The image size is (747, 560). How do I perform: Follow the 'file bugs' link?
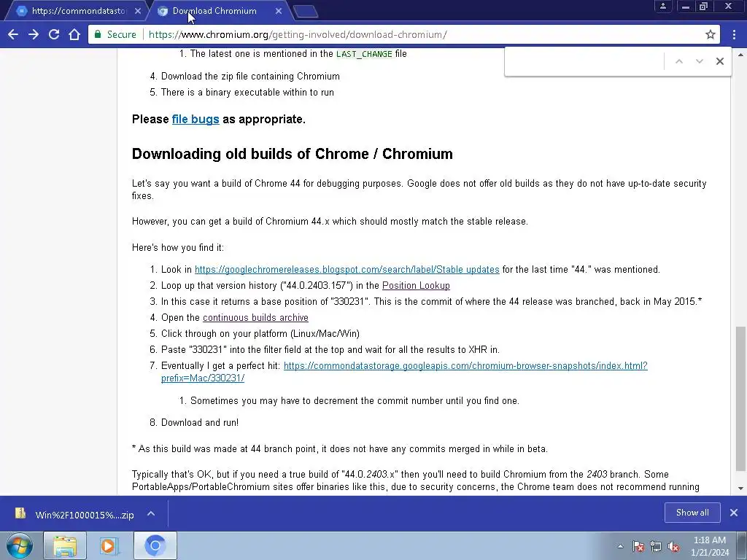pos(196,119)
